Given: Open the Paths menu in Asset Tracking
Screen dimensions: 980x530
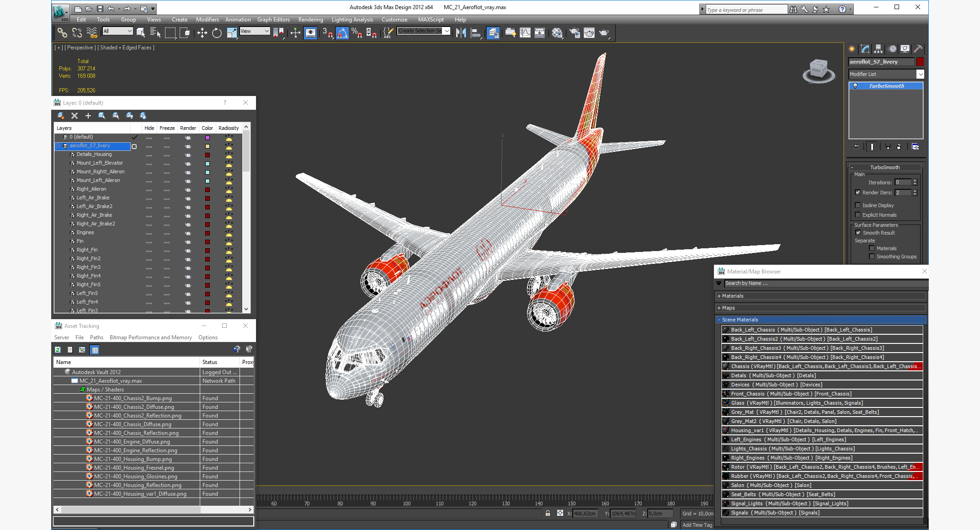Looking at the screenshot, I should click(x=96, y=337).
